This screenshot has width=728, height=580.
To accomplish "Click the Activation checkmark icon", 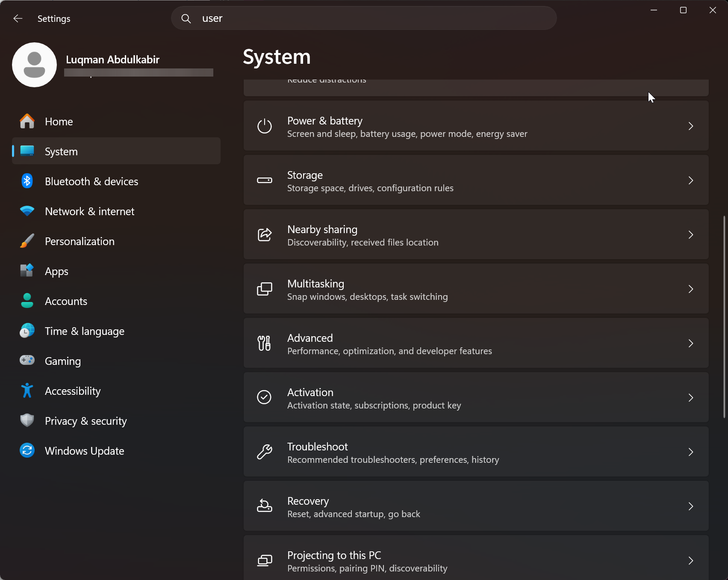I will click(x=264, y=397).
